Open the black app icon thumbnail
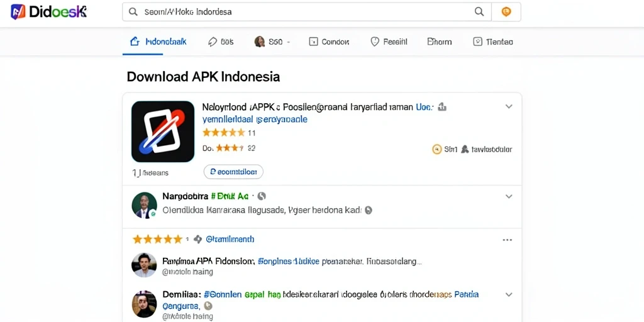Image resolution: width=644 pixels, height=322 pixels. (163, 131)
